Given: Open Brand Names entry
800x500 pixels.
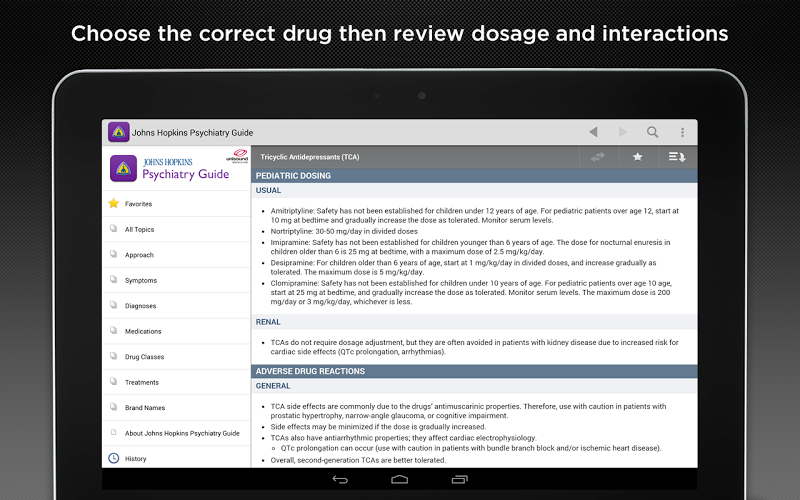Looking at the screenshot, I should point(177,408).
